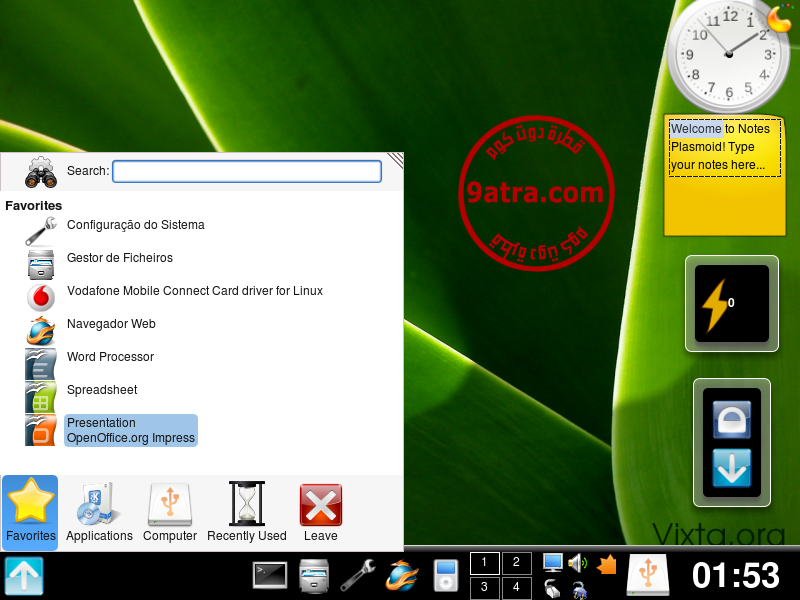
Task: Open the terminal icon on the panel
Action: pyautogui.click(x=270, y=576)
